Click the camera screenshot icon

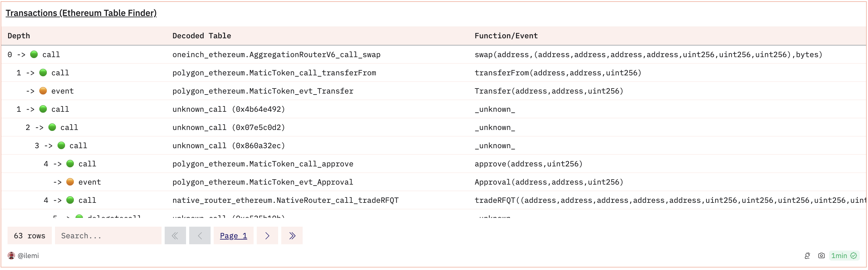(822, 256)
